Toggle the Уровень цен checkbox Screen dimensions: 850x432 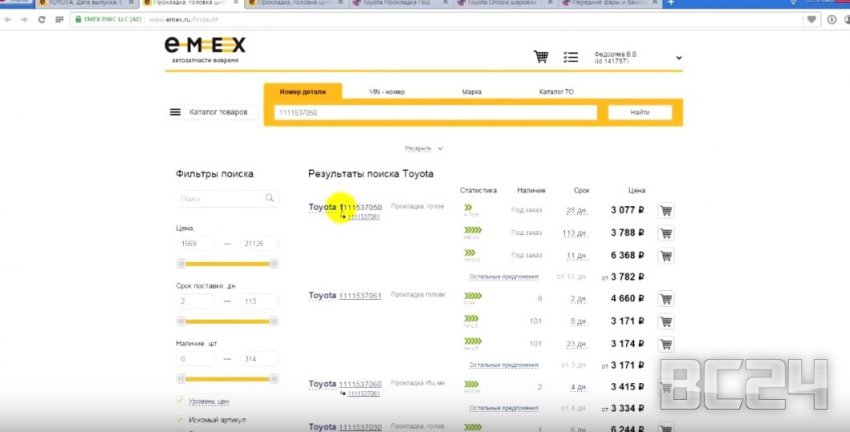pyautogui.click(x=179, y=401)
